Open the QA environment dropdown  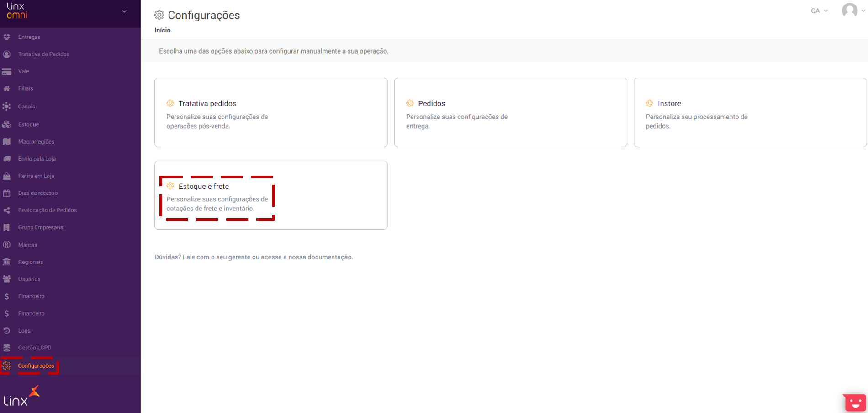click(x=819, y=11)
